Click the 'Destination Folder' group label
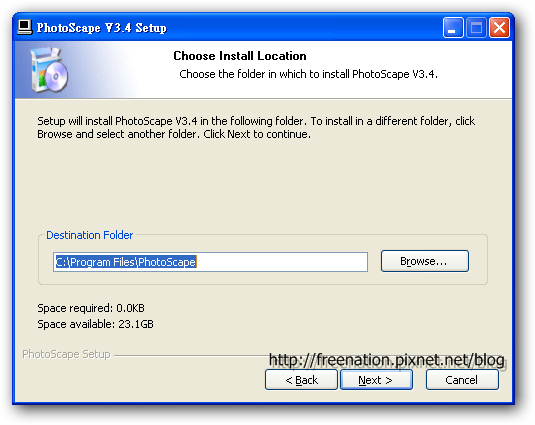Image resolution: width=535 pixels, height=425 pixels. [89, 235]
